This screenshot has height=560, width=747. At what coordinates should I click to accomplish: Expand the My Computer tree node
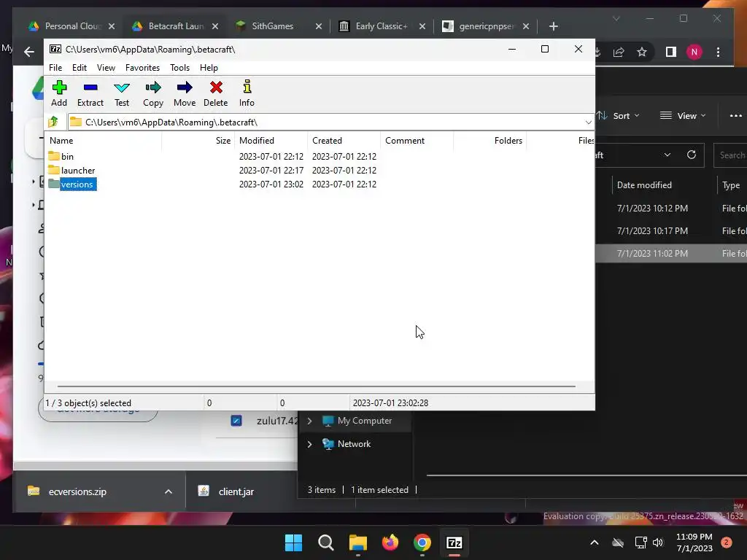click(x=309, y=421)
